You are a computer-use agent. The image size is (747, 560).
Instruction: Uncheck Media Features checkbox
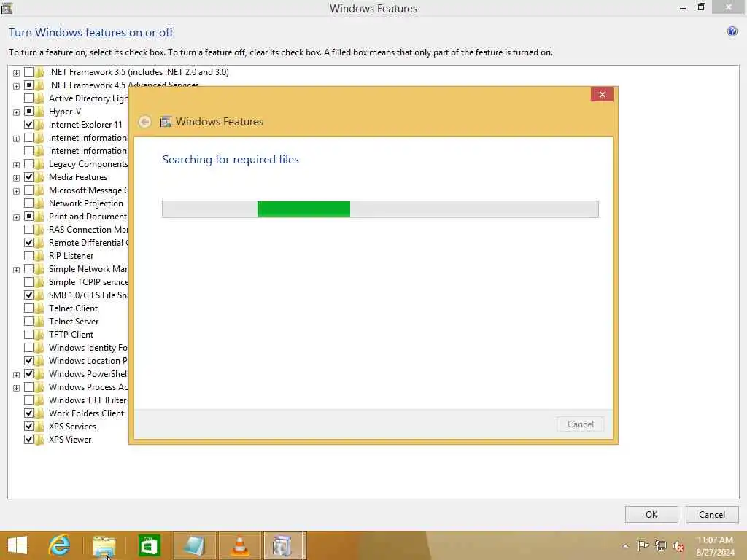28,177
